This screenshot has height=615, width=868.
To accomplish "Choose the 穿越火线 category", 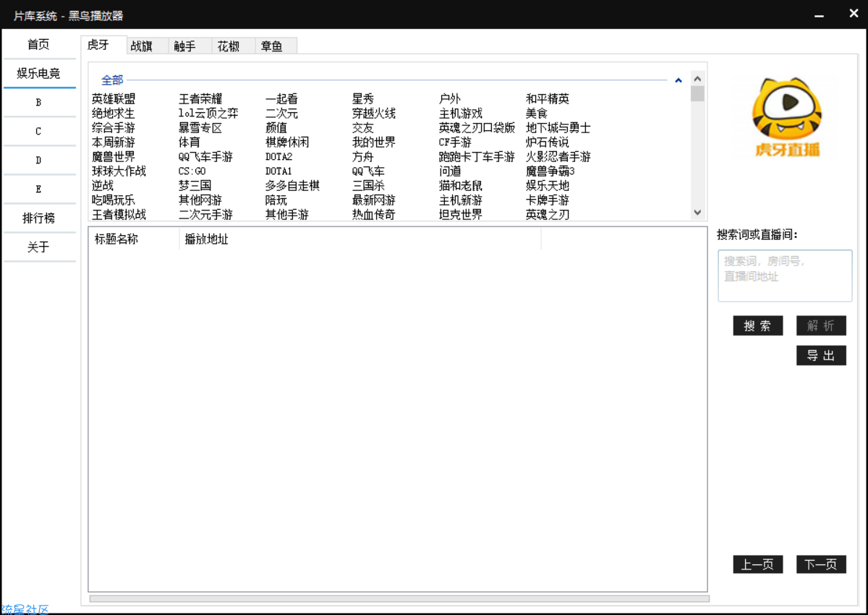I will pyautogui.click(x=374, y=114).
